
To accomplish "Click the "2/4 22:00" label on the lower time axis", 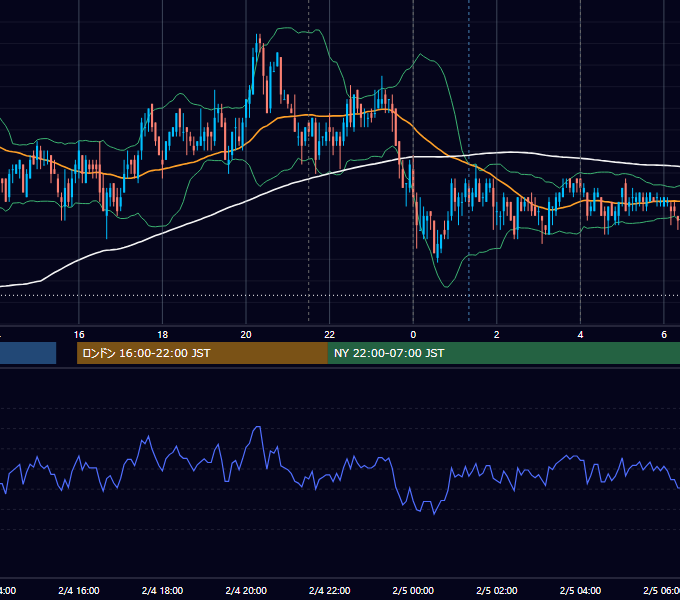I will coord(330,591).
